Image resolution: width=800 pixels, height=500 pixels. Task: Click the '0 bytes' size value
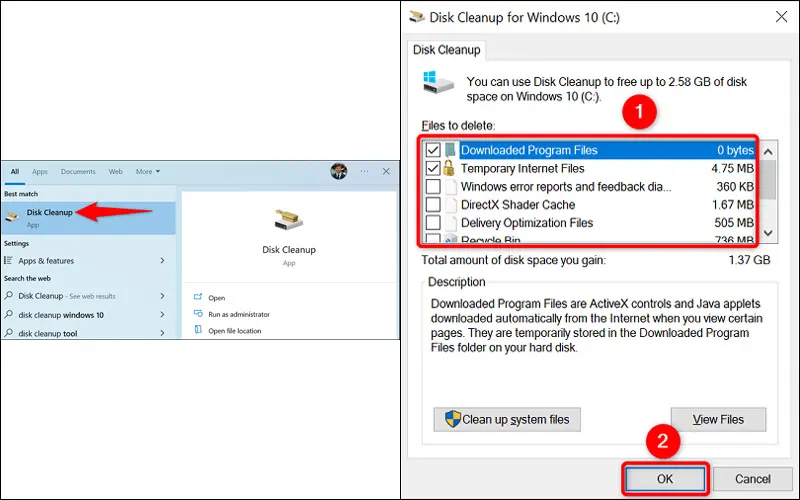click(x=735, y=150)
